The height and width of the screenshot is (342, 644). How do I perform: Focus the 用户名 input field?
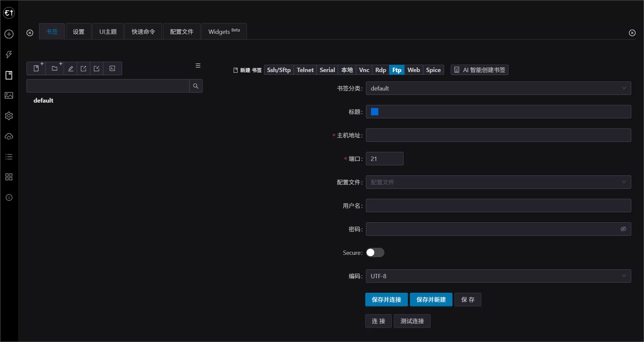[x=498, y=206]
